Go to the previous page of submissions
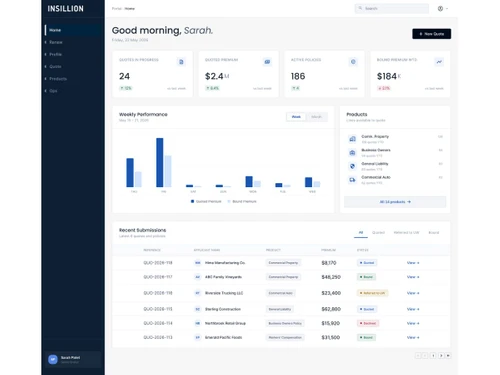 point(425,356)
